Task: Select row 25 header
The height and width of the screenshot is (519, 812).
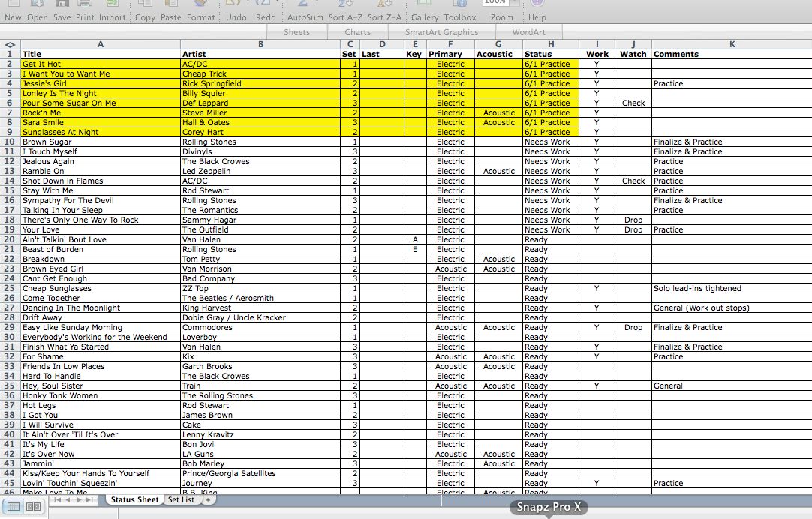Action: (10, 288)
